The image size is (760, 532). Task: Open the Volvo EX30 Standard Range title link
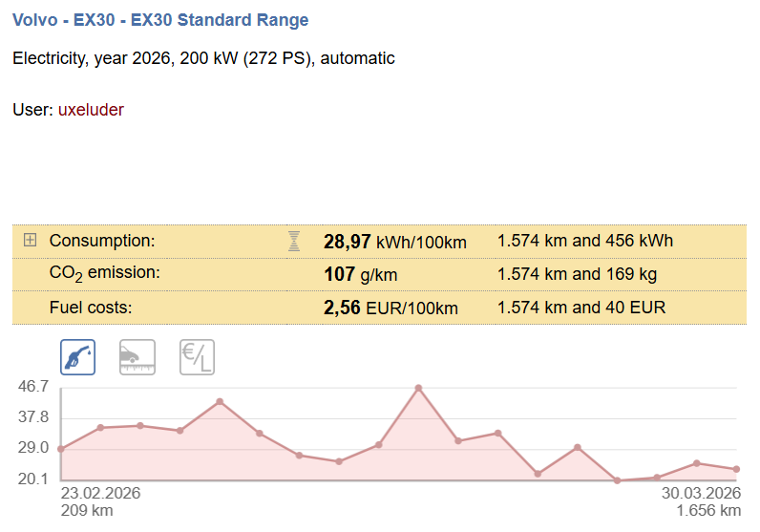[x=160, y=19]
